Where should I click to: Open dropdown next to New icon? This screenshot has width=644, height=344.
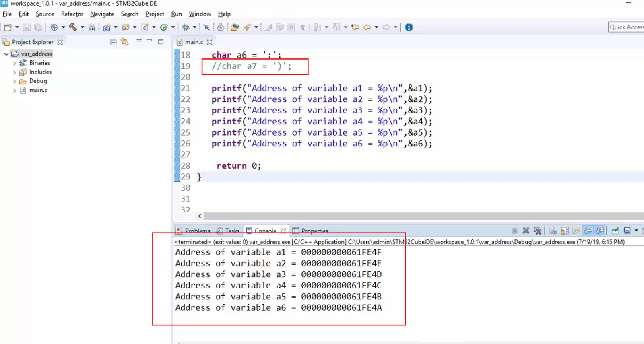(17, 27)
